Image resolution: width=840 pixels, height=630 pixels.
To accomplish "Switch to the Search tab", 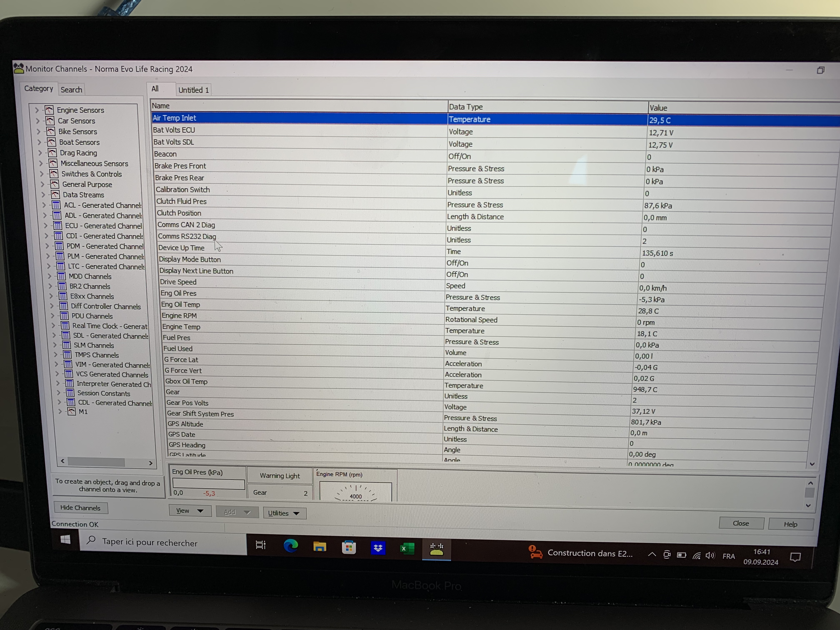I will pos(71,90).
